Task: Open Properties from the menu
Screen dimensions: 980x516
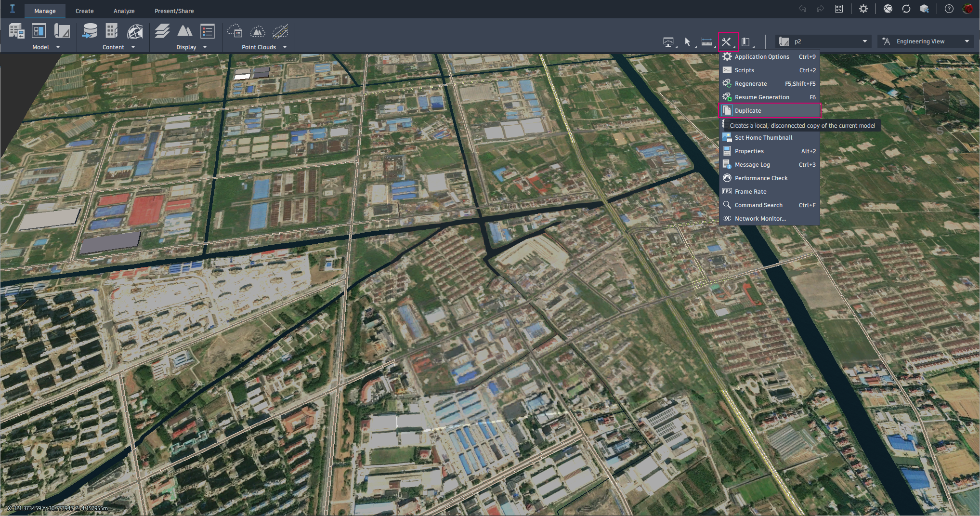Action: tap(770, 151)
